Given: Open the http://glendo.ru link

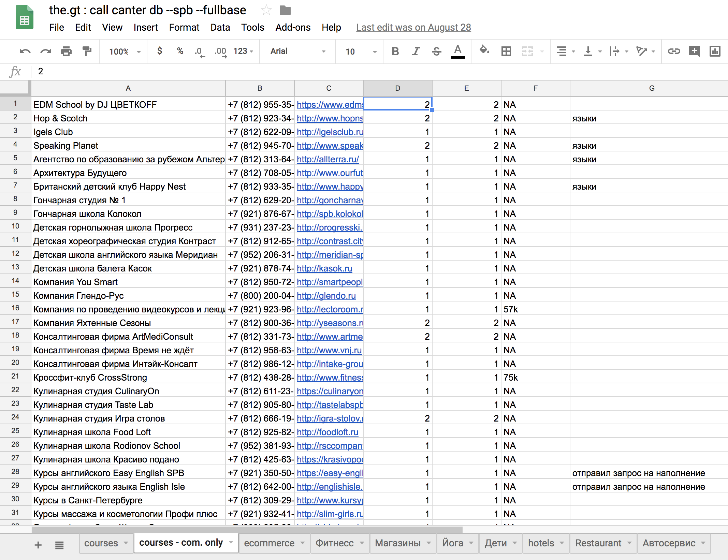Looking at the screenshot, I should [x=326, y=296].
